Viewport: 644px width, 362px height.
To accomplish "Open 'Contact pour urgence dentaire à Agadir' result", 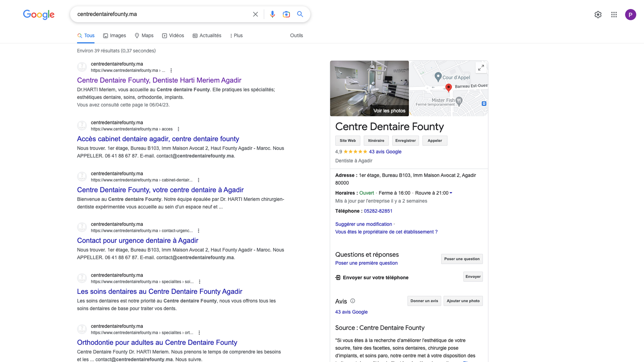I will (137, 240).
